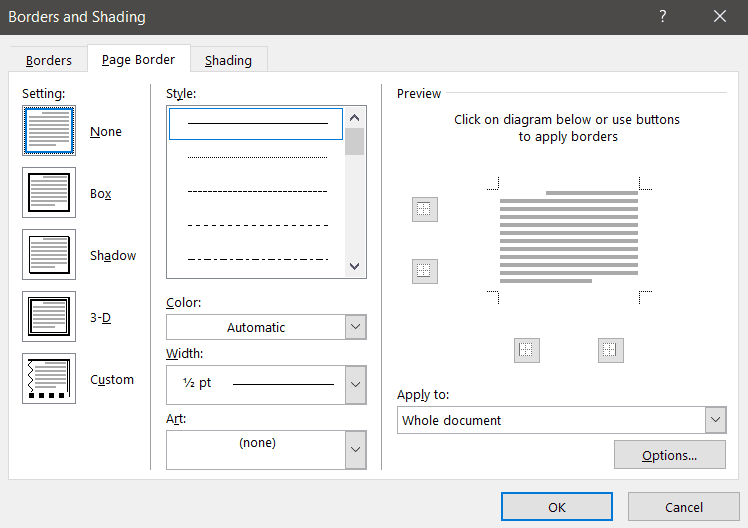The image size is (748, 528).
Task: Click the Style list scroll down arrow
Action: 354,266
